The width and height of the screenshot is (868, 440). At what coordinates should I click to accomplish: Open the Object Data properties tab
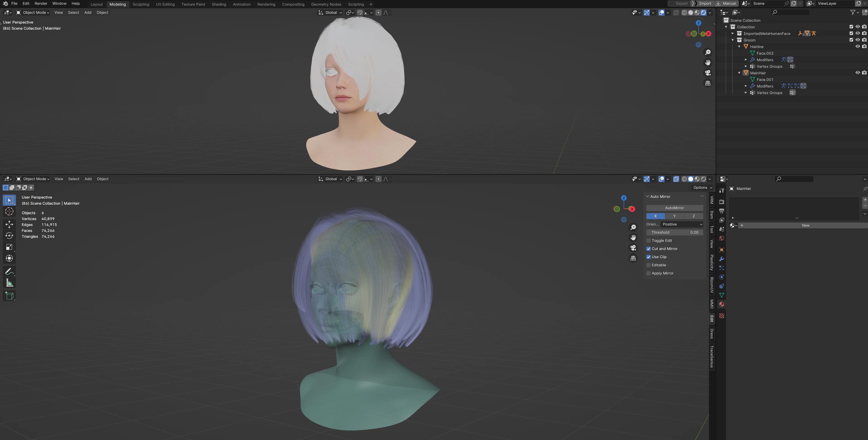tap(721, 295)
